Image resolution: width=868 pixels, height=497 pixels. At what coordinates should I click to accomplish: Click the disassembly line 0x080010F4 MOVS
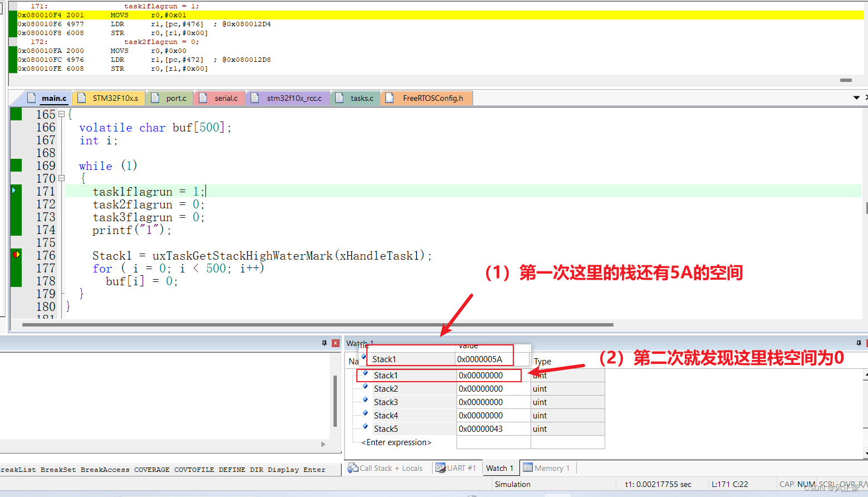click(x=440, y=15)
